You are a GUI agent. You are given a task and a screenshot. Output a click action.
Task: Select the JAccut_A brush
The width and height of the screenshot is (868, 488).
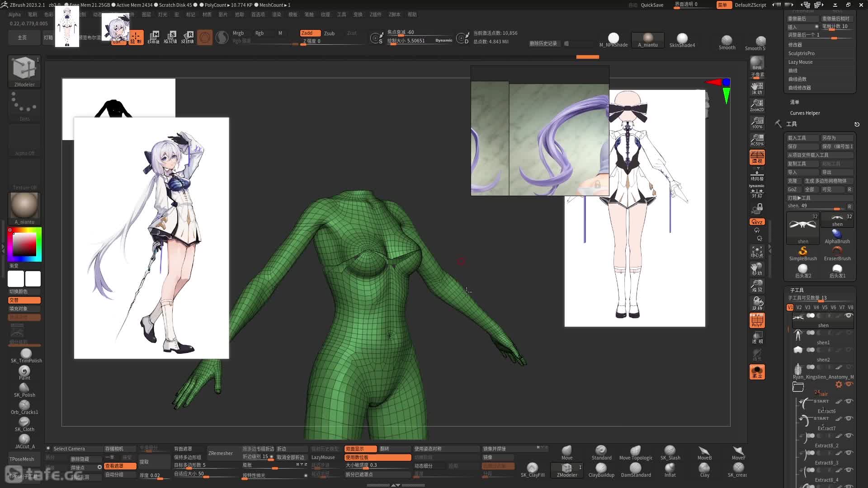point(24,441)
